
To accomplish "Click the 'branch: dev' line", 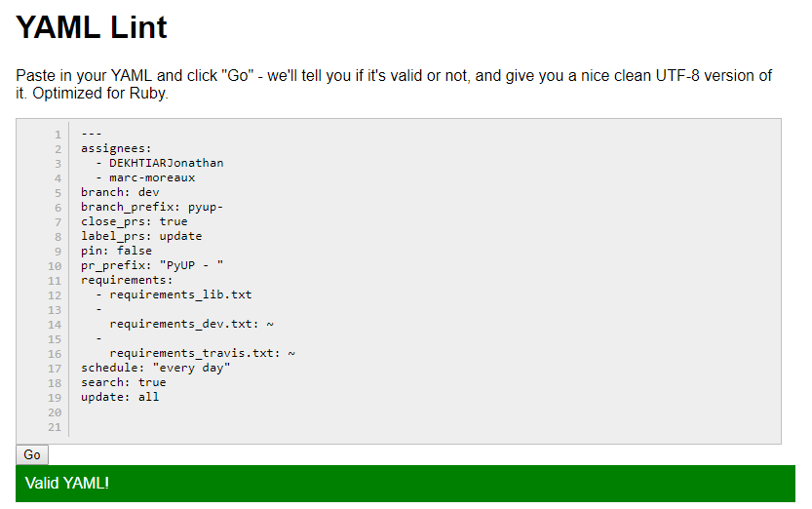I will (120, 192).
